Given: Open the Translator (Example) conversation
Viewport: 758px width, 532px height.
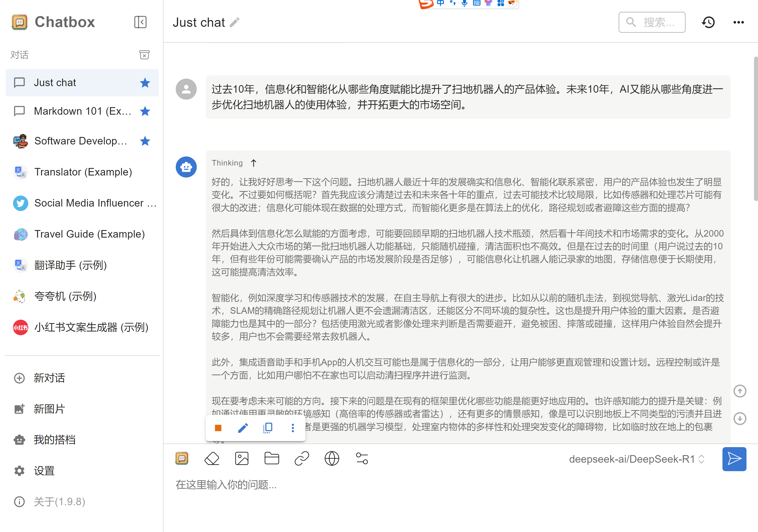Looking at the screenshot, I should coord(83,172).
